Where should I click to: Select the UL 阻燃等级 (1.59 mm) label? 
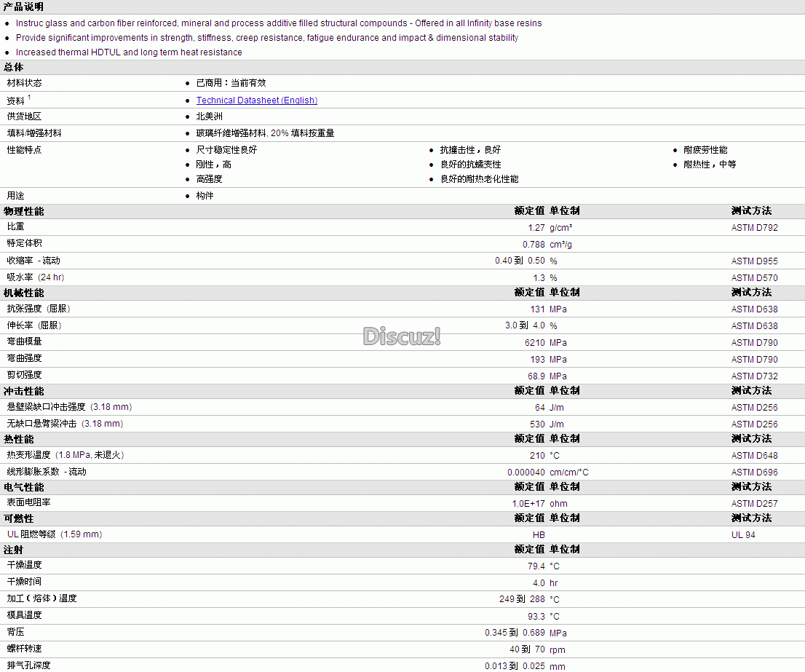(x=55, y=534)
